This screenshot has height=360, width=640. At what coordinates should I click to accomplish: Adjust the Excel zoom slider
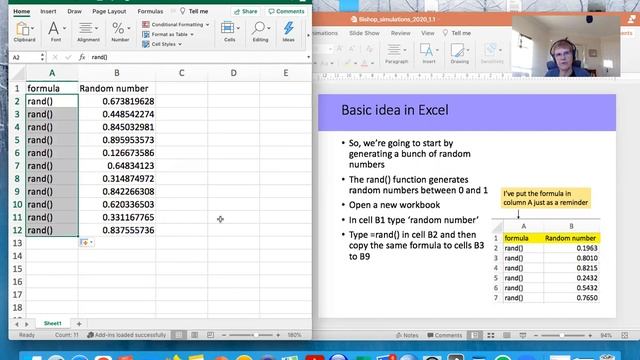(256, 335)
